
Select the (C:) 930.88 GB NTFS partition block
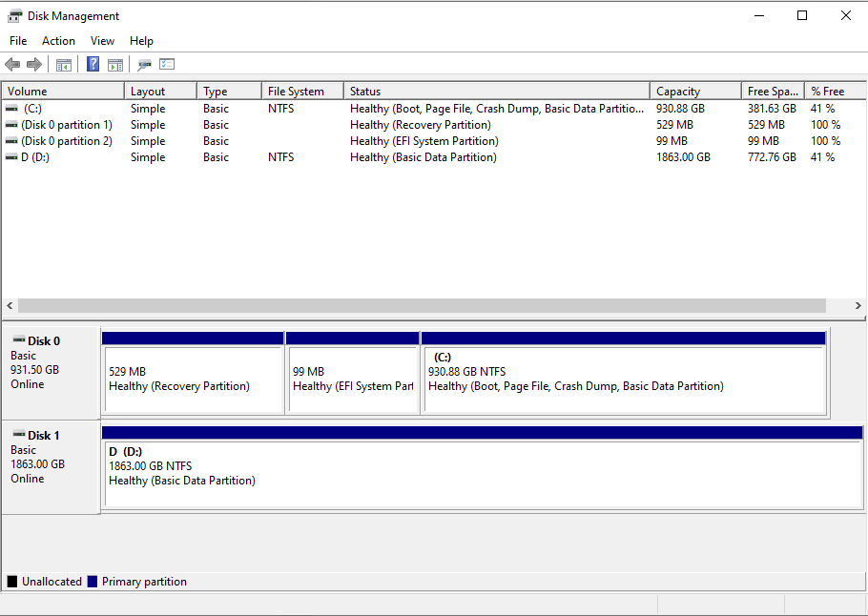click(624, 373)
